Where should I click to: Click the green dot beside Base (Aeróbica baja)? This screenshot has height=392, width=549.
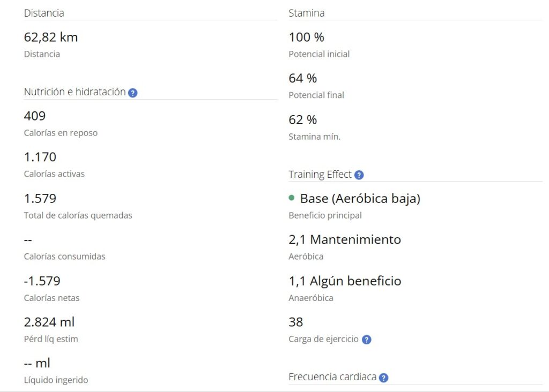pos(292,198)
